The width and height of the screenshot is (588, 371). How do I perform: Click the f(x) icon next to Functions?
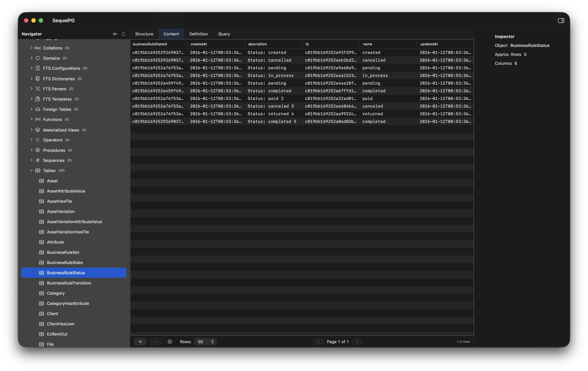pyautogui.click(x=37, y=120)
